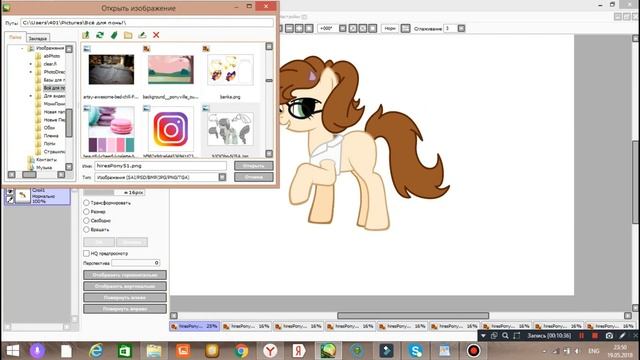Collapse the Изображения tree node

(22, 48)
